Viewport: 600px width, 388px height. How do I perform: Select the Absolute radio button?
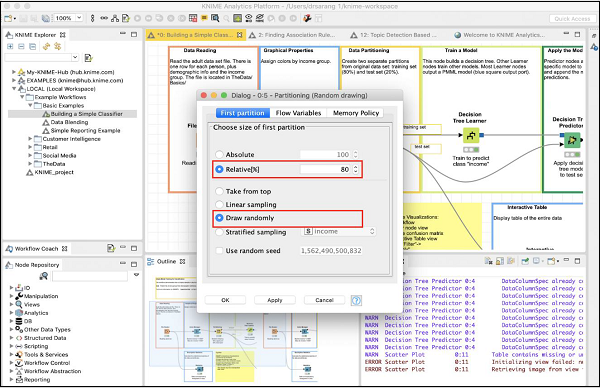coord(219,155)
